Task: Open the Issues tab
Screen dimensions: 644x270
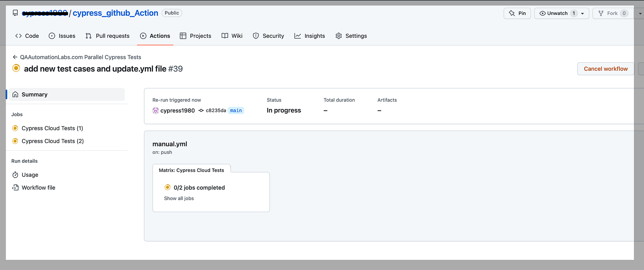Action: [62, 36]
